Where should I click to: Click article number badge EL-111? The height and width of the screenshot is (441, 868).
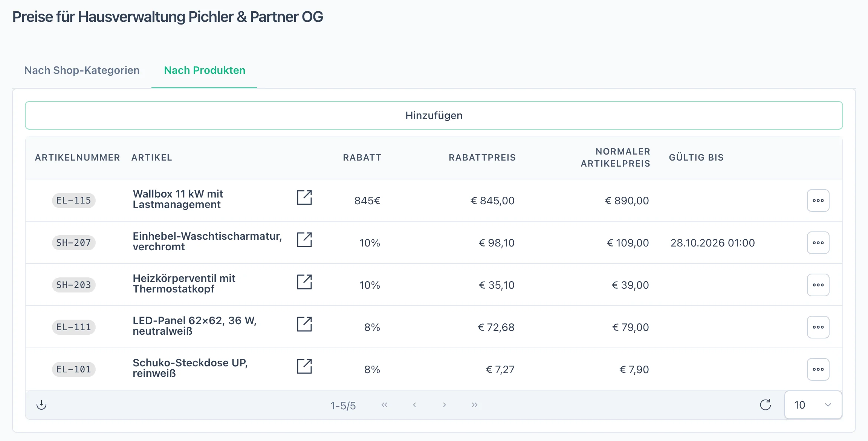pos(73,327)
